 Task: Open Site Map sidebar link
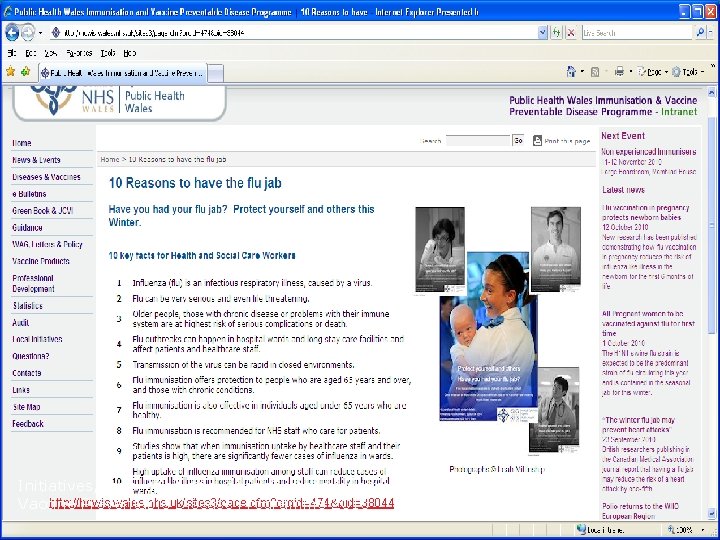27,407
